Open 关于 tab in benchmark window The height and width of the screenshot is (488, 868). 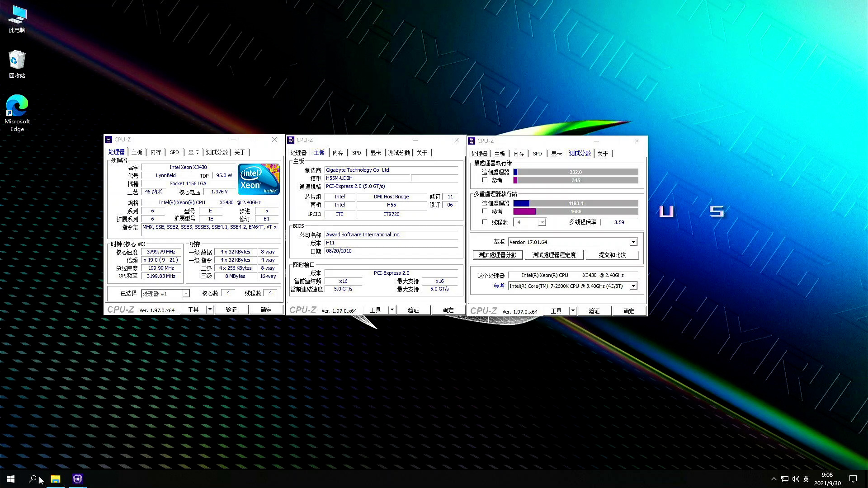tap(603, 154)
